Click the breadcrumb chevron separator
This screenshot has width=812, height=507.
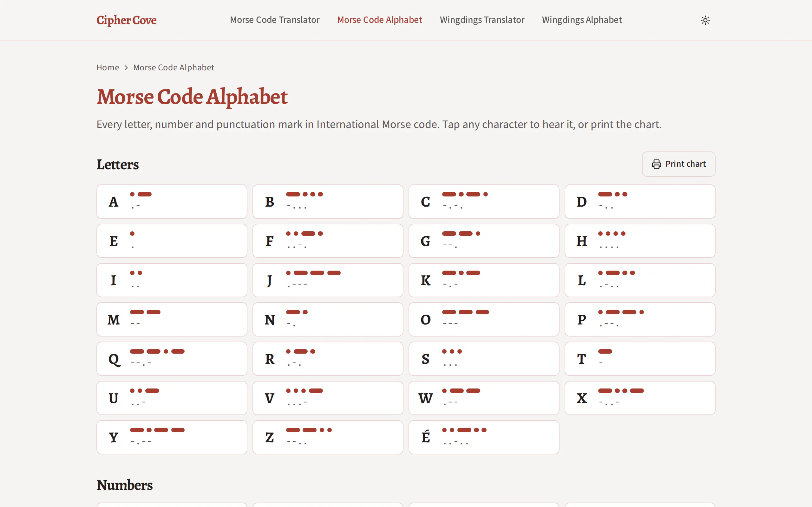click(x=126, y=68)
